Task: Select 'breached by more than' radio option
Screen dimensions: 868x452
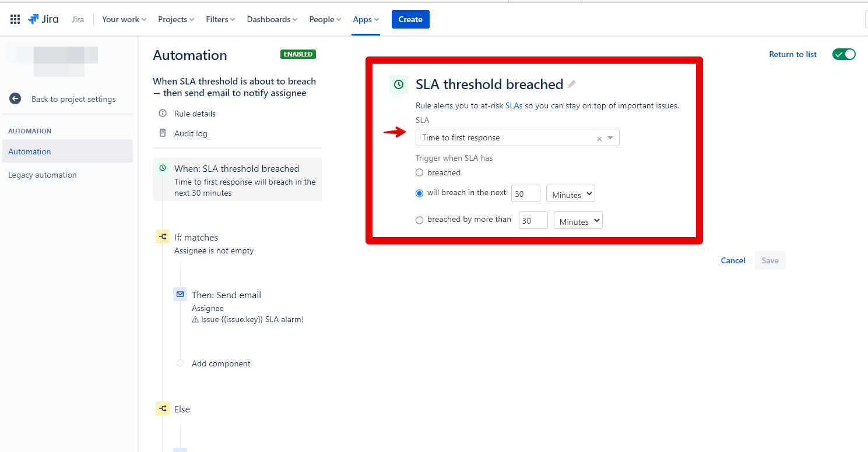Action: (x=419, y=220)
